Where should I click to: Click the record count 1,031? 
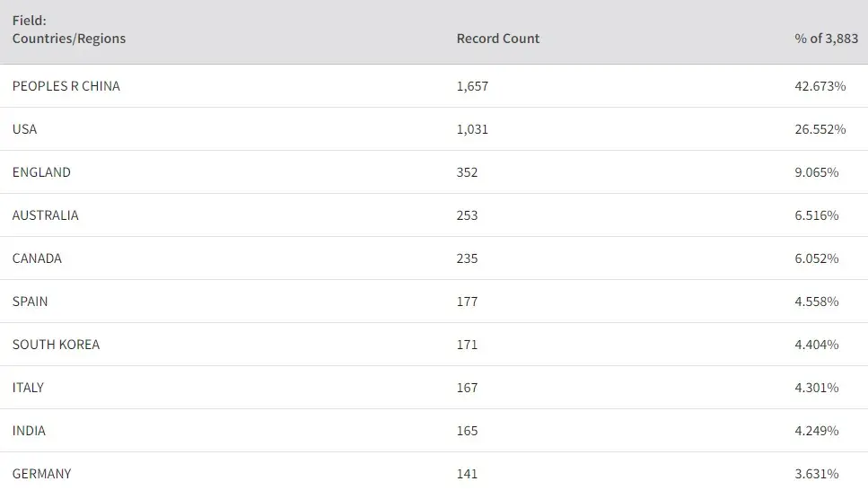pyautogui.click(x=472, y=129)
